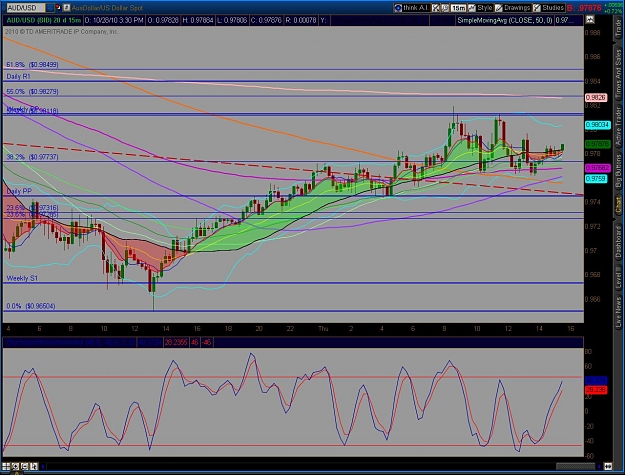The image size is (625, 475).
Task: Click the 0.0% ($0.96504) Fibonacci label
Action: [31, 306]
